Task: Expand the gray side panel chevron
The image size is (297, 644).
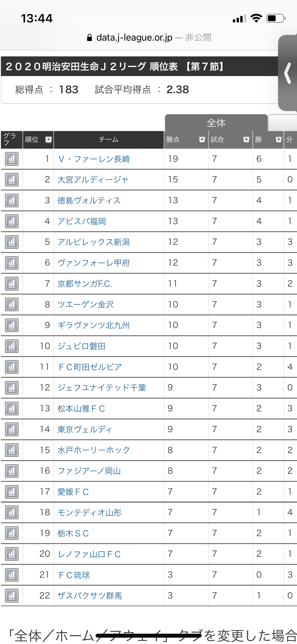Action: [288, 73]
